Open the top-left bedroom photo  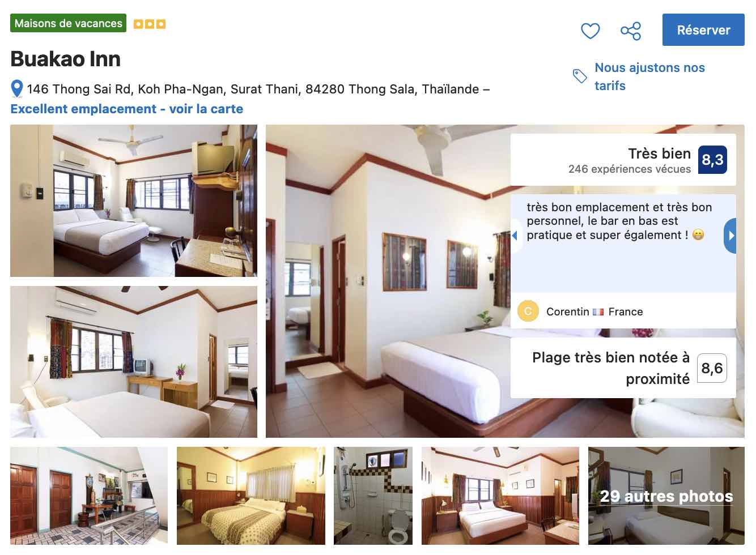click(x=134, y=200)
